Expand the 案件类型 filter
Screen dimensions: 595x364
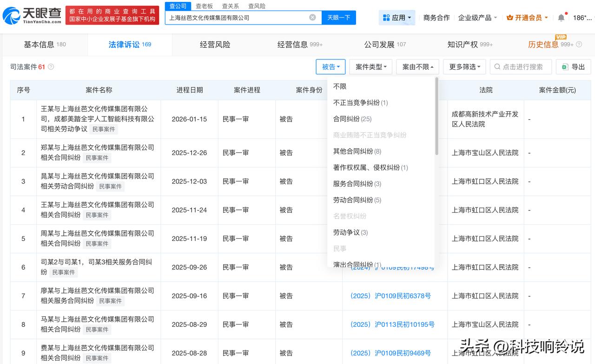click(x=371, y=67)
